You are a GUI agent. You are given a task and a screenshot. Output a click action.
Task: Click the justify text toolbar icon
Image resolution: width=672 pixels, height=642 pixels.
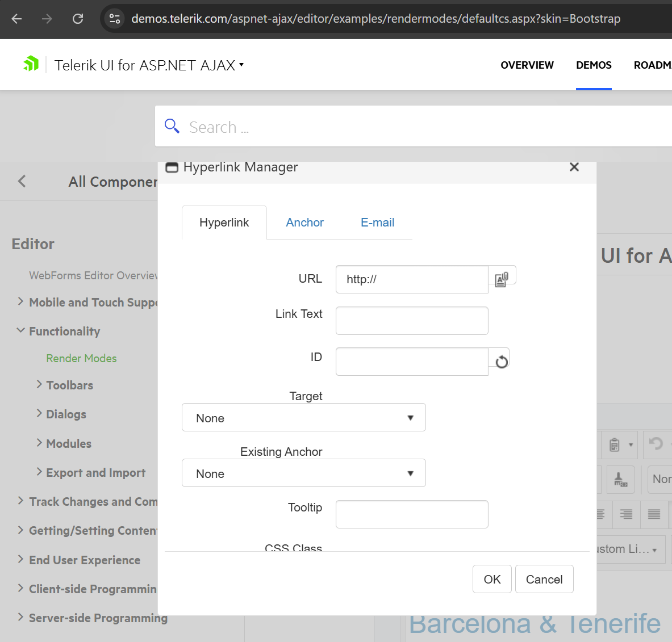(x=654, y=514)
